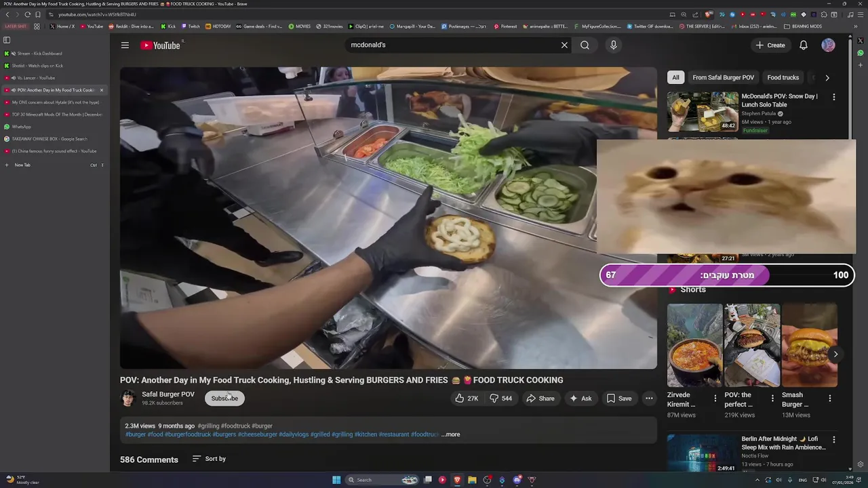Image resolution: width=868 pixels, height=488 pixels.
Task: Like the video with thumbs-up
Action: pos(467,399)
